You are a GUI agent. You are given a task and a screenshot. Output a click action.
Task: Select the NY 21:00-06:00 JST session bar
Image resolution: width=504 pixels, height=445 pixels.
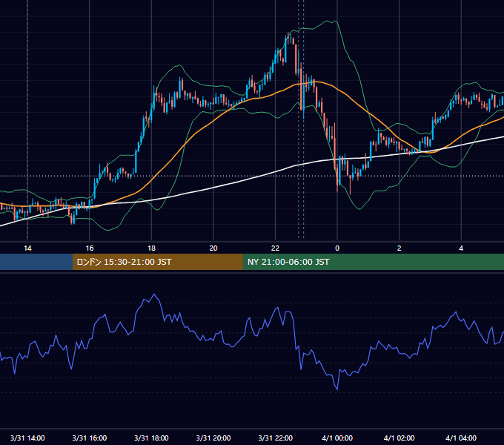point(373,262)
